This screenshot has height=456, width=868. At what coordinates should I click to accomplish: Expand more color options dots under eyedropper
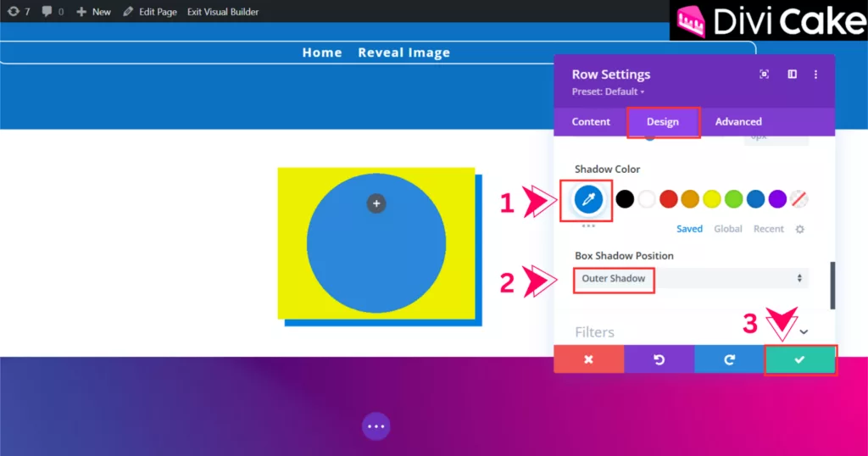pyautogui.click(x=588, y=225)
